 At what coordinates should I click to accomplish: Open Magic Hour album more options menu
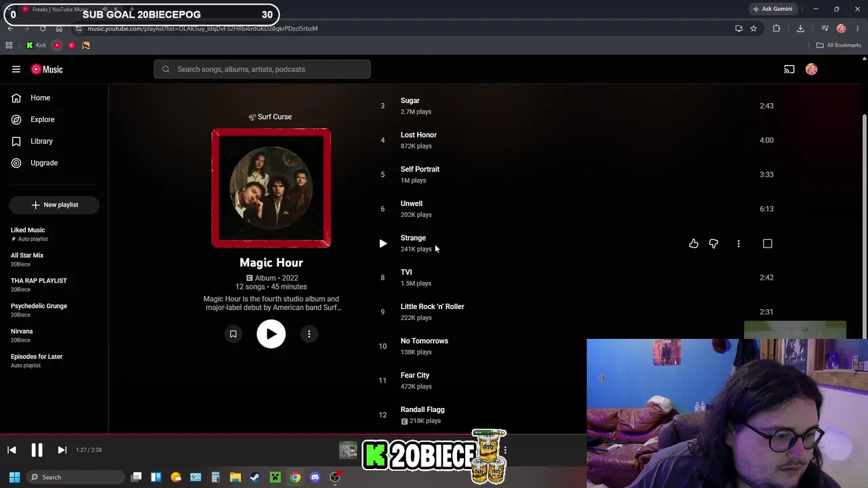coord(309,333)
